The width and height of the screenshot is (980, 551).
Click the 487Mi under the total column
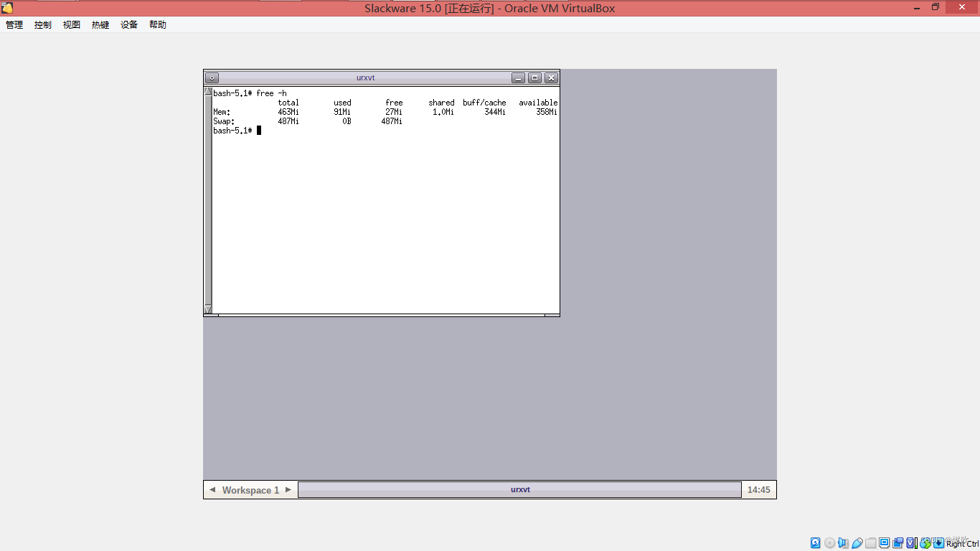click(x=288, y=121)
